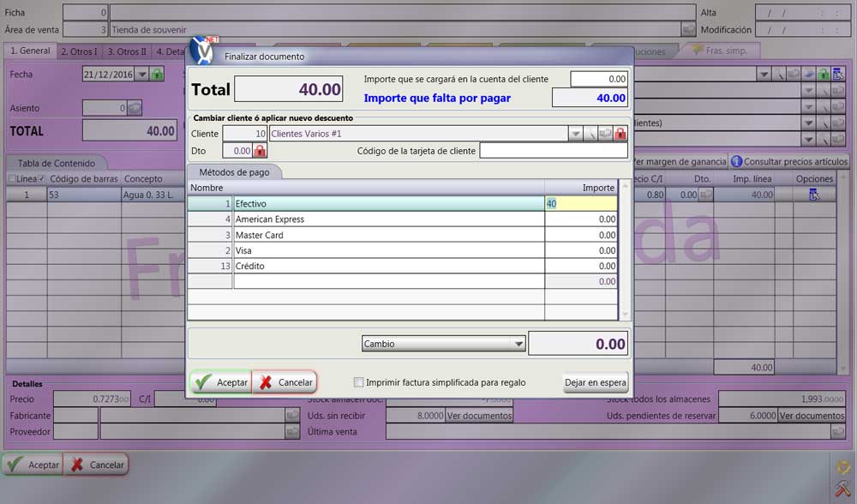
Task: Select the Métodos de pago tab
Action: tap(234, 172)
